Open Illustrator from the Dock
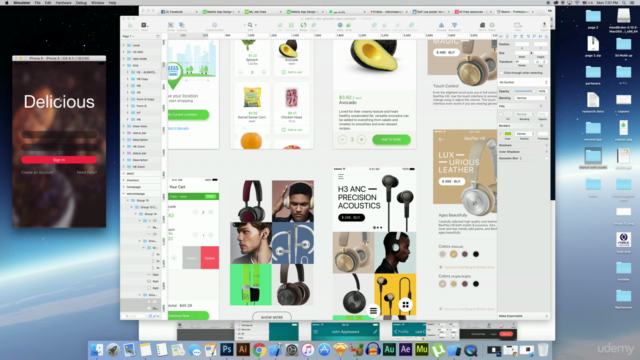640x360 pixels. (x=243, y=350)
